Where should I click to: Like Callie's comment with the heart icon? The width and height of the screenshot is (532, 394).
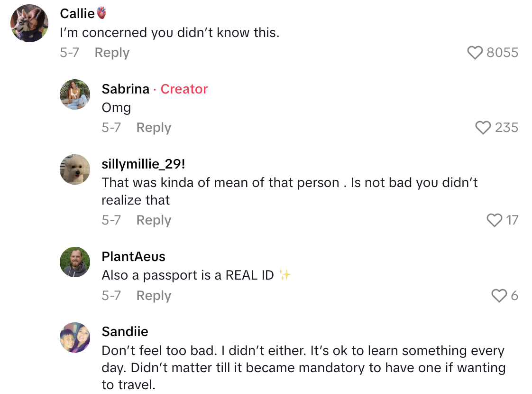(x=475, y=52)
